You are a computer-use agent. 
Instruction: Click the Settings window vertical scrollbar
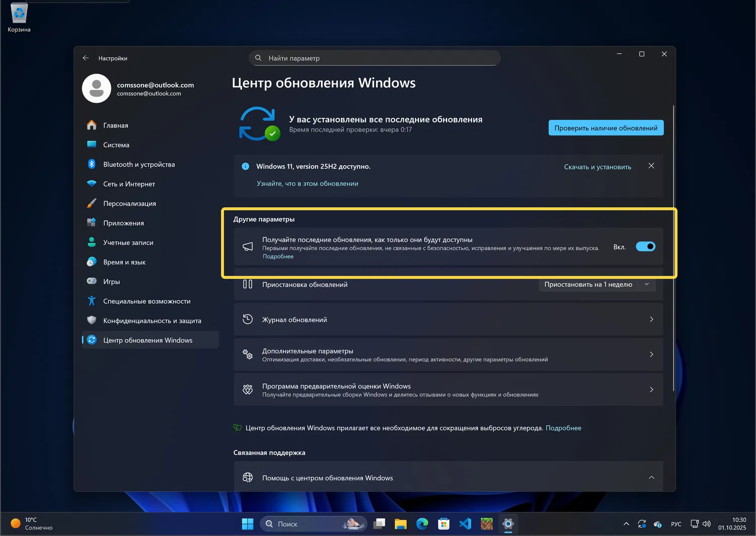coord(673,248)
